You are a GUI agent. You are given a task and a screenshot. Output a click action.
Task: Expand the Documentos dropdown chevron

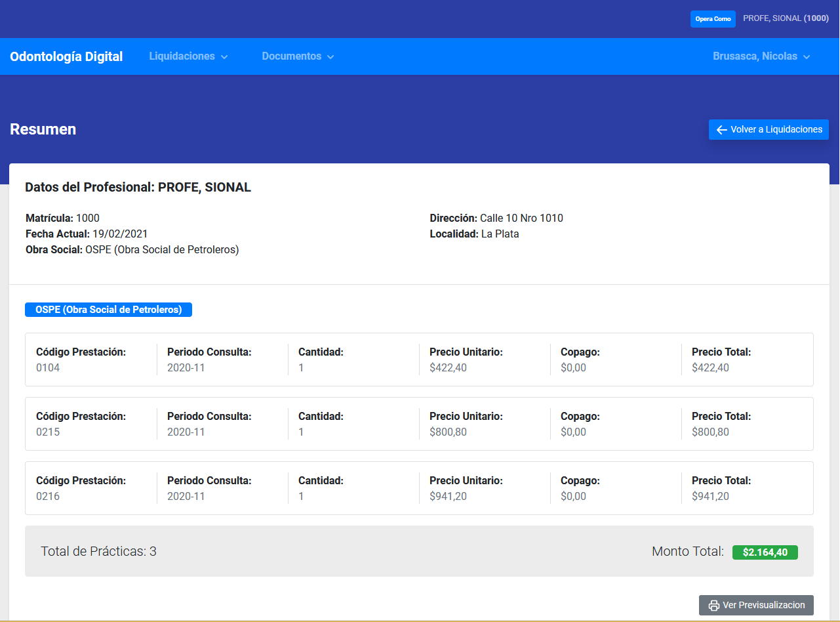click(330, 57)
